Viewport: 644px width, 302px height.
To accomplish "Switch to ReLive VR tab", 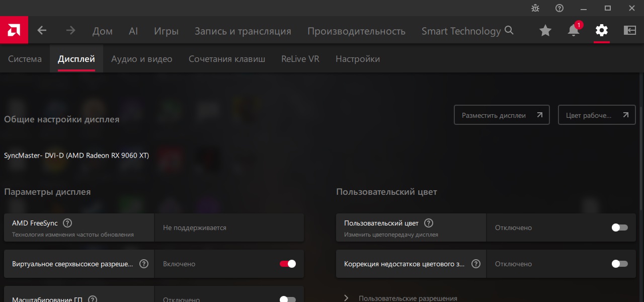I will click(300, 59).
